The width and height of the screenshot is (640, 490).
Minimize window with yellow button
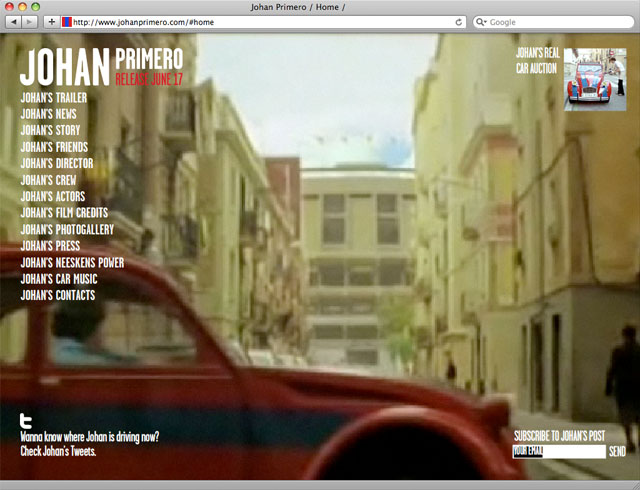pos(22,7)
